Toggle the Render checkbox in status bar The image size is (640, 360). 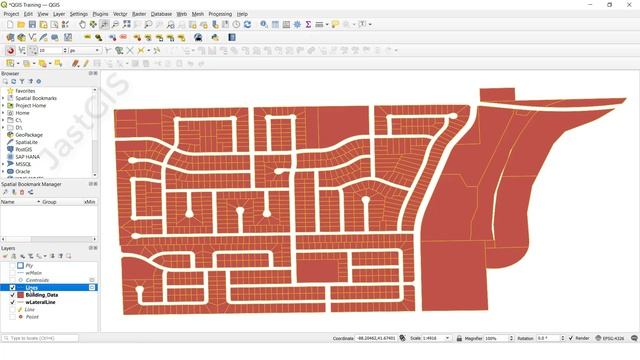click(571, 338)
